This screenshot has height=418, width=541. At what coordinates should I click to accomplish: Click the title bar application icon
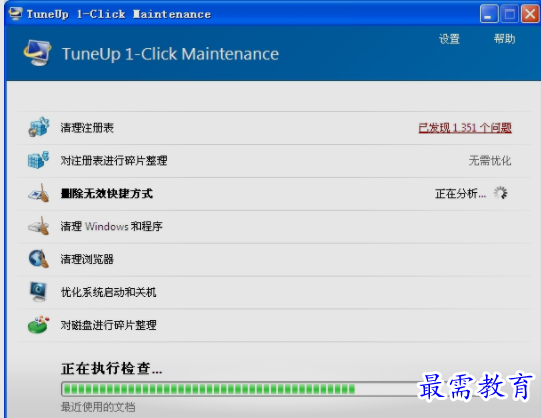tap(15, 13)
